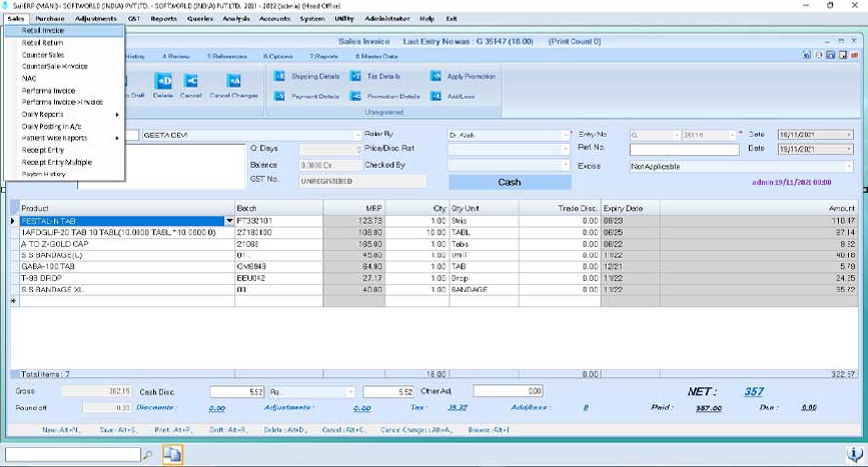Click the Delete toolbar icon

point(163,82)
